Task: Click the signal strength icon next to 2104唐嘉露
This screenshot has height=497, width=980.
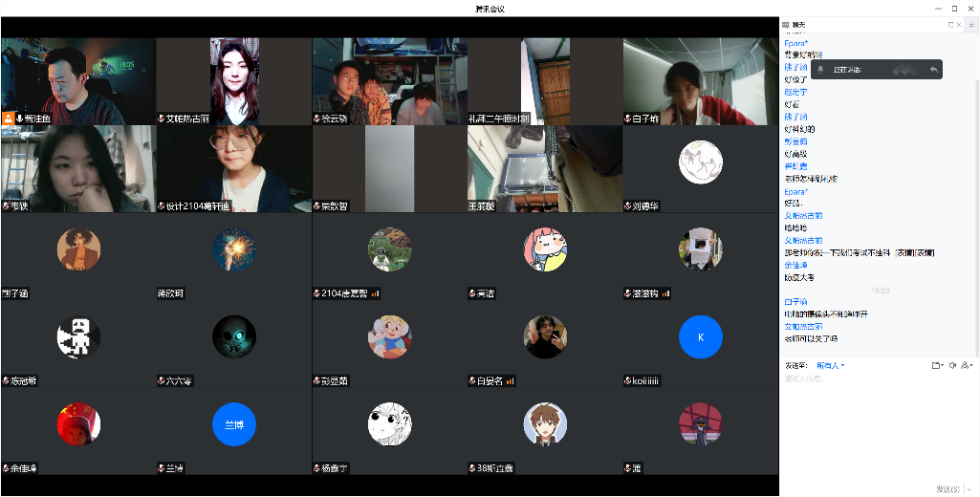Action: (376, 293)
